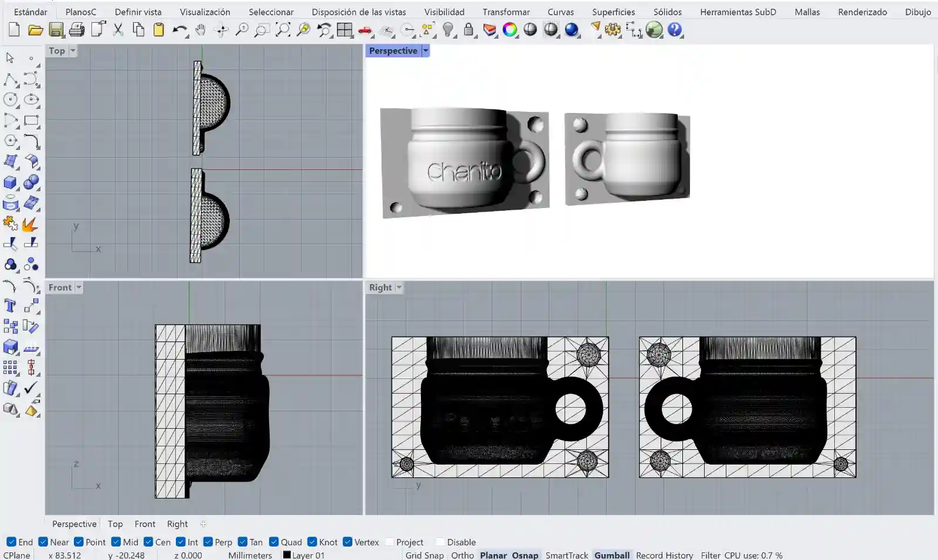Select the Circle drawing tool
Viewport: 938px width, 560px height.
(11, 100)
